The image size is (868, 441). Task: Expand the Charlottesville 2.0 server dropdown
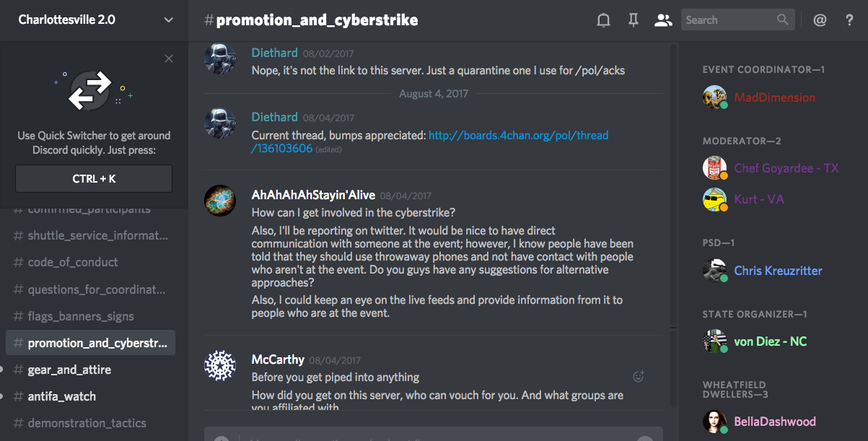click(x=169, y=20)
